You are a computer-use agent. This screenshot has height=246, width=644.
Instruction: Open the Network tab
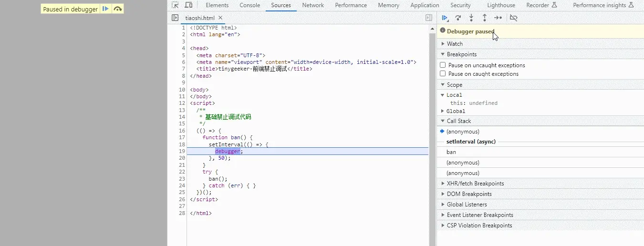pyautogui.click(x=313, y=5)
